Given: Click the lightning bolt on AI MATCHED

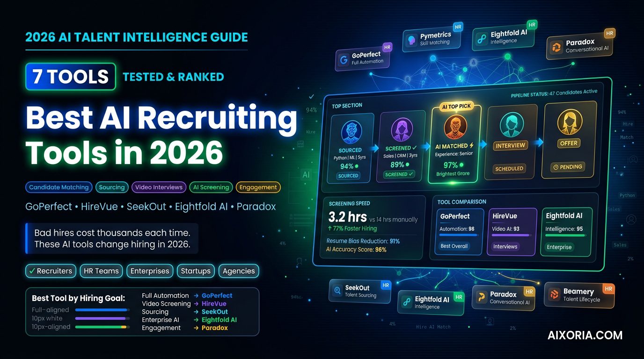Looking at the screenshot, I should (472, 145).
